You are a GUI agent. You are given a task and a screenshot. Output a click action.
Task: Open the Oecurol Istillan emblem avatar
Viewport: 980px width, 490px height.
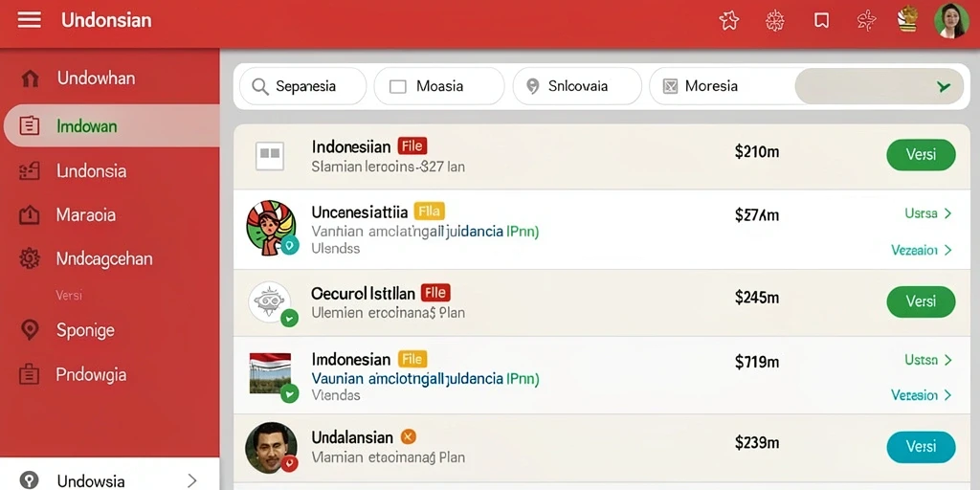tap(269, 301)
